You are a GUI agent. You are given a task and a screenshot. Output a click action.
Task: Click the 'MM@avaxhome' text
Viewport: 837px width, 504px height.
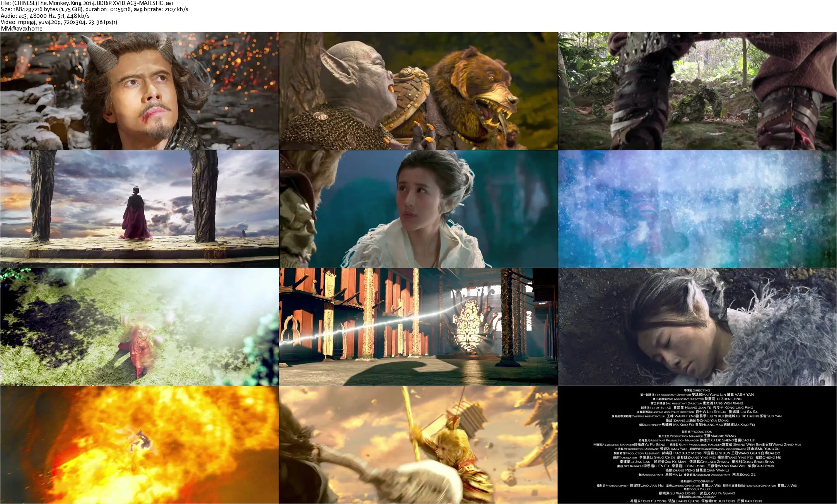(22, 29)
